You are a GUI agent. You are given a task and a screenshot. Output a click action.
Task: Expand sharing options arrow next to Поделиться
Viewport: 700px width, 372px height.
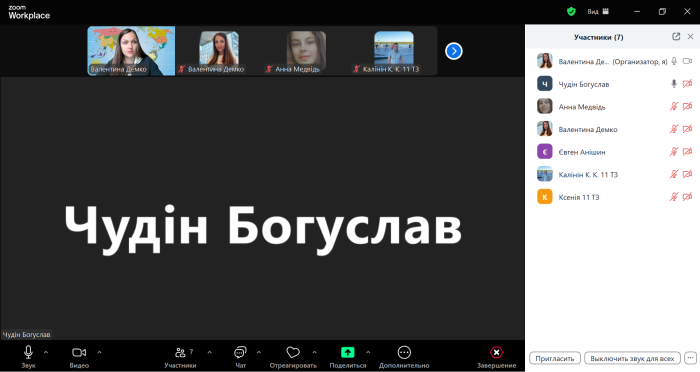click(x=368, y=352)
